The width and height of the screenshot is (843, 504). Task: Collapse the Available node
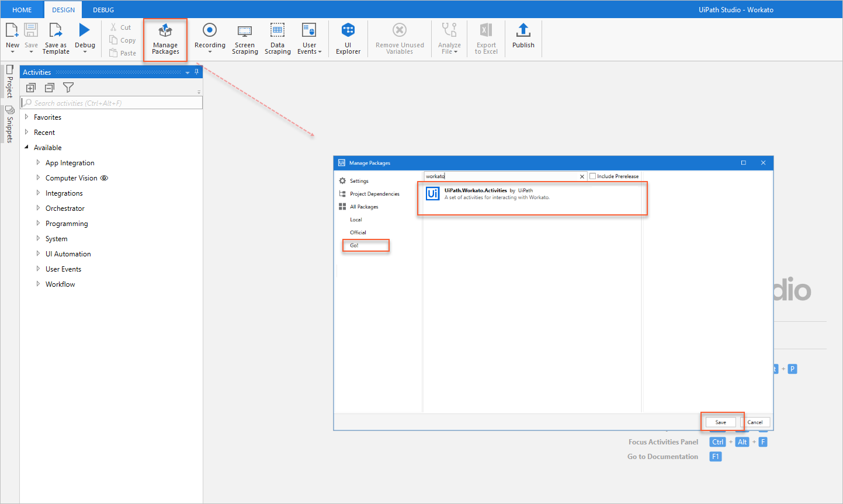(26, 148)
